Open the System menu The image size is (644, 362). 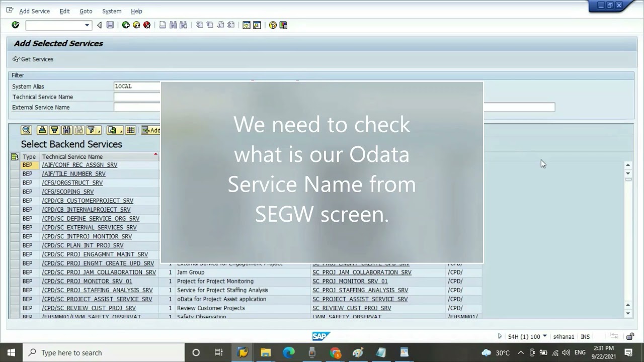coord(112,11)
